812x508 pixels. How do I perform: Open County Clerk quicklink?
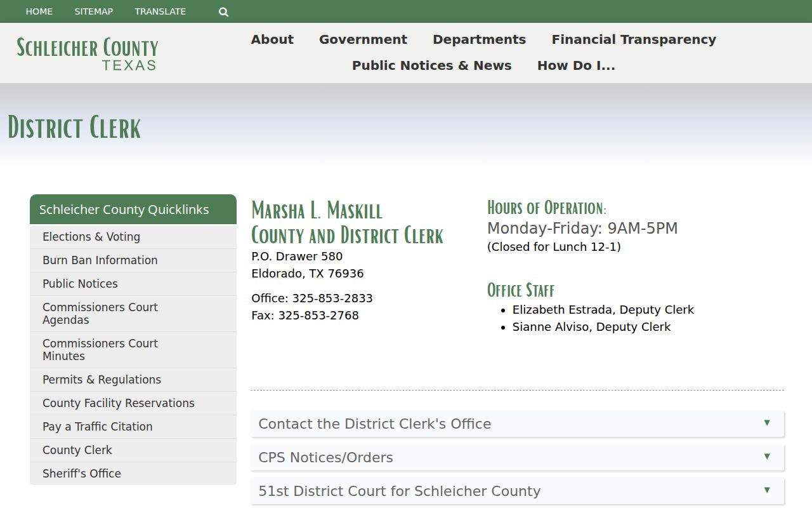pos(133,450)
